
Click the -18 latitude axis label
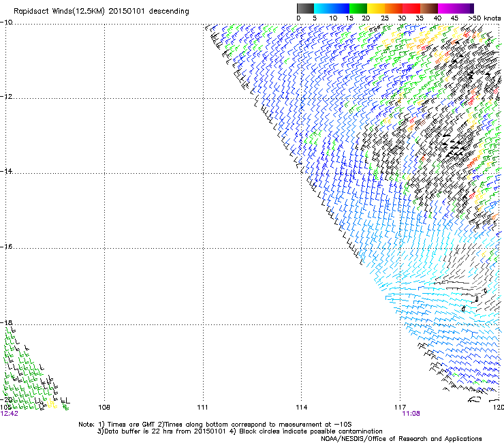click(6, 322)
